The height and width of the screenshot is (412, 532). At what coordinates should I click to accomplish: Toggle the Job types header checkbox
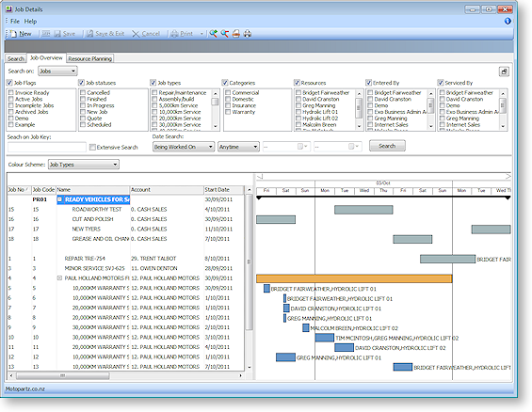(x=153, y=83)
